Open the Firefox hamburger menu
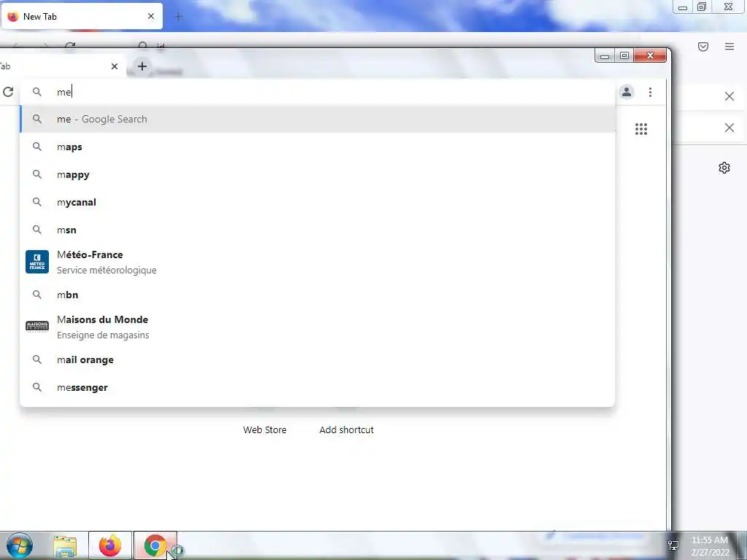The image size is (747, 560). pos(729,46)
